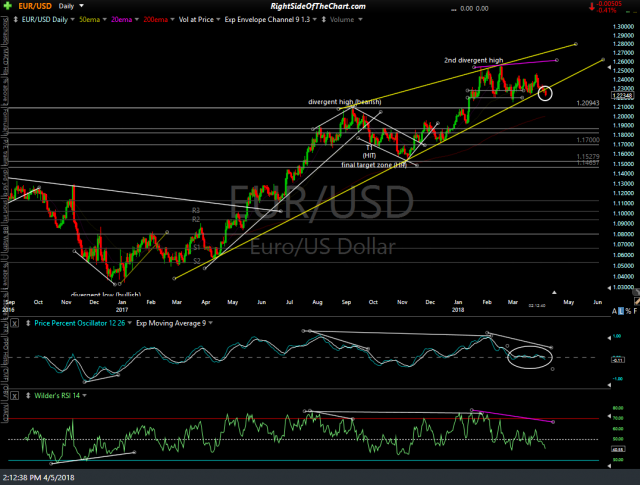Open Price Percent Oscillator 12 26 dropdown
Viewport: 640px width, 485px height.
pos(129,323)
